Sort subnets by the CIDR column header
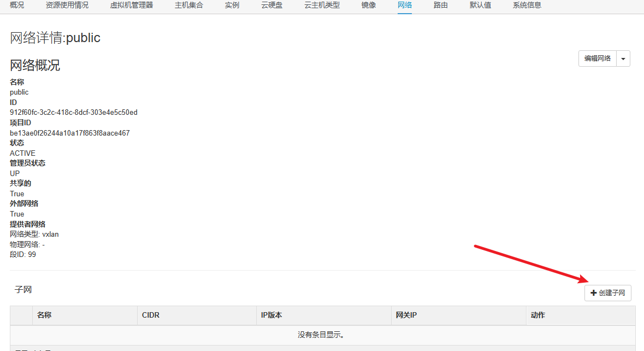 pos(151,315)
